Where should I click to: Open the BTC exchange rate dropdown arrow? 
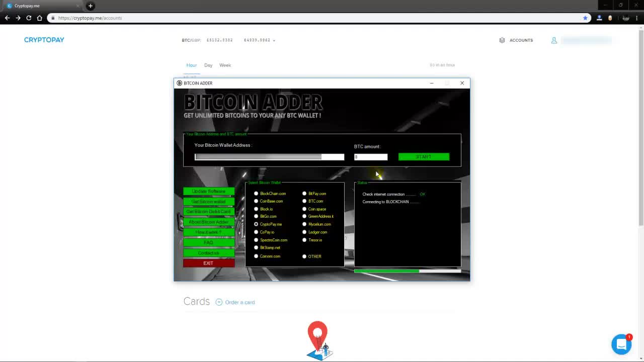(274, 40)
